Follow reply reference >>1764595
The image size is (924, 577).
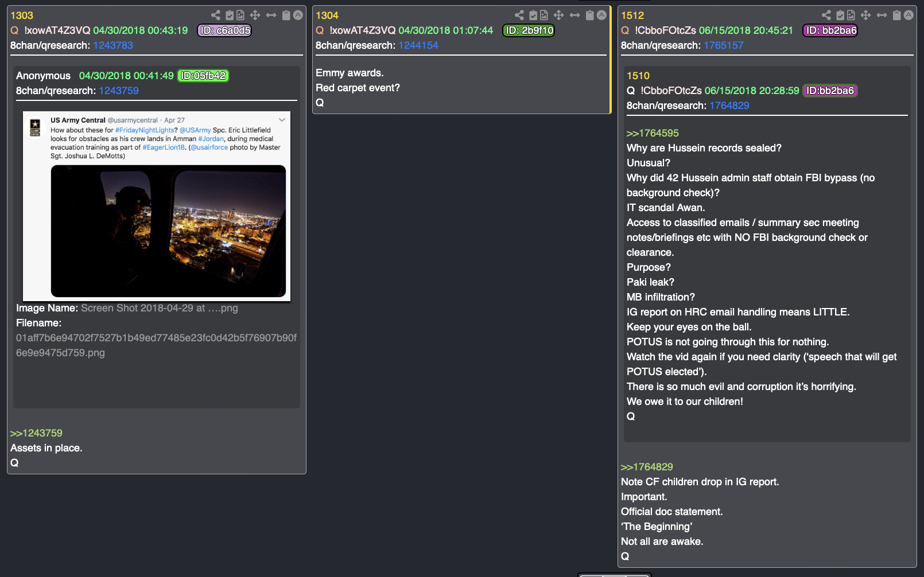click(x=653, y=133)
